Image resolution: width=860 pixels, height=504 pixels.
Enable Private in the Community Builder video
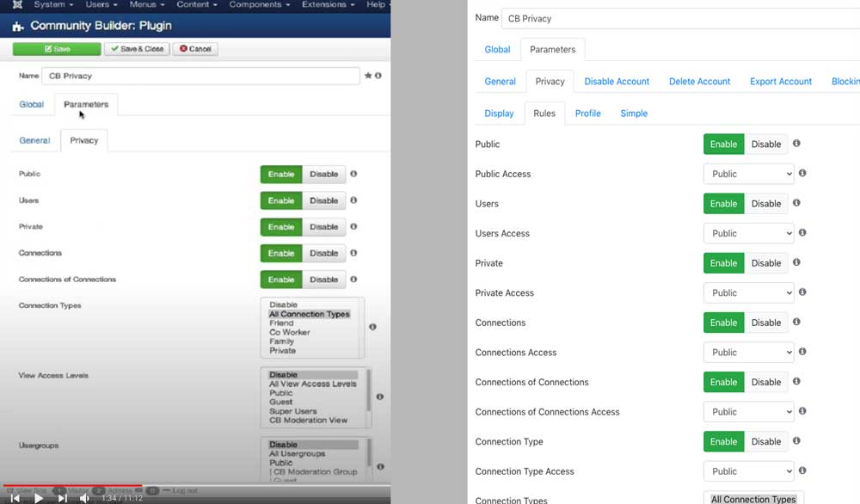click(x=281, y=227)
